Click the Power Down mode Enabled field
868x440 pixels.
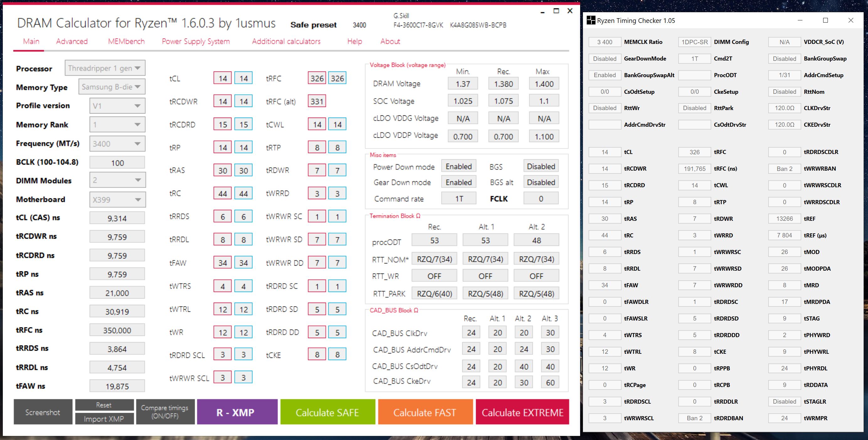tap(458, 167)
